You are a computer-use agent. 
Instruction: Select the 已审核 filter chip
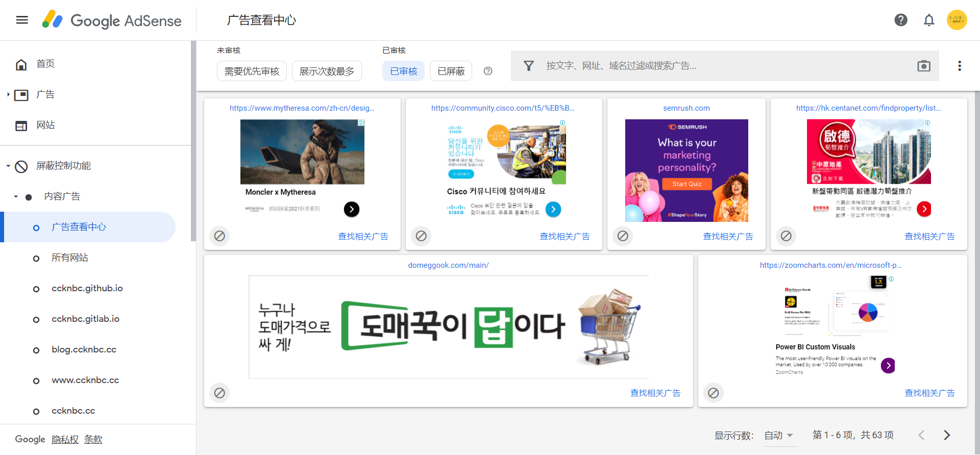403,71
